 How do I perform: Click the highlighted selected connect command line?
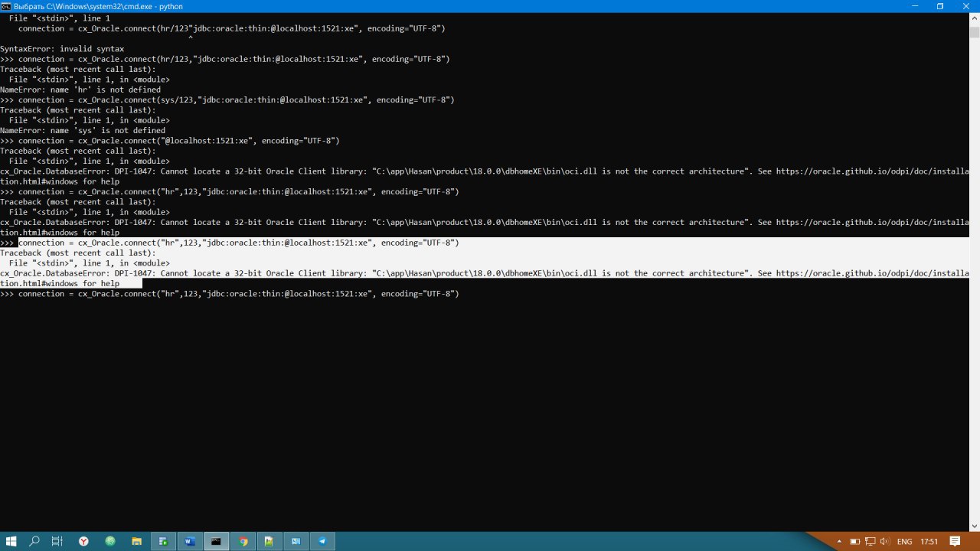pos(238,243)
